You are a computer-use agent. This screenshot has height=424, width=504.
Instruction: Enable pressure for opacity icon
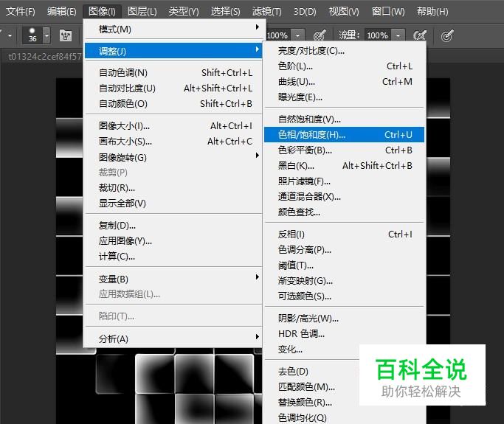pos(320,35)
